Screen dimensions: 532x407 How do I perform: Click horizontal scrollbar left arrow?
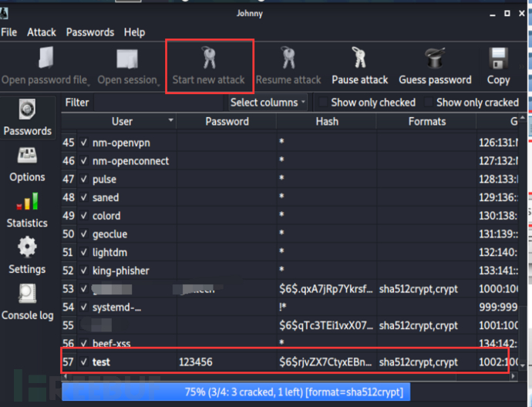(65, 376)
